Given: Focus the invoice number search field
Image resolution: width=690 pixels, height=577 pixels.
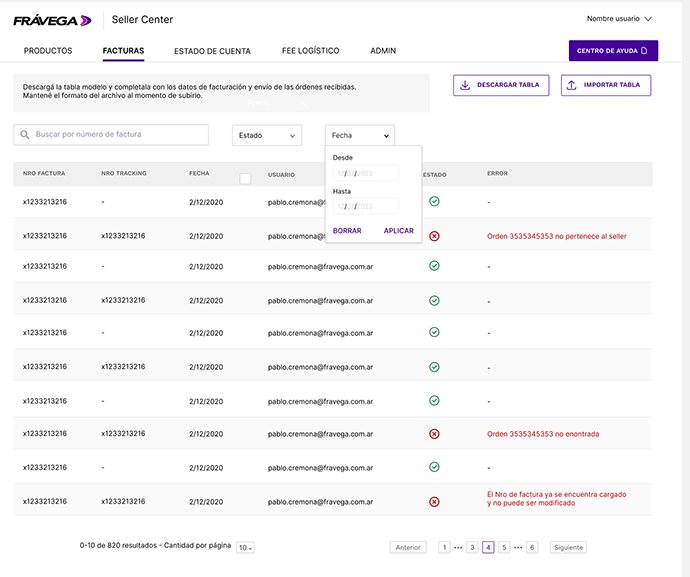Looking at the screenshot, I should click(x=111, y=135).
